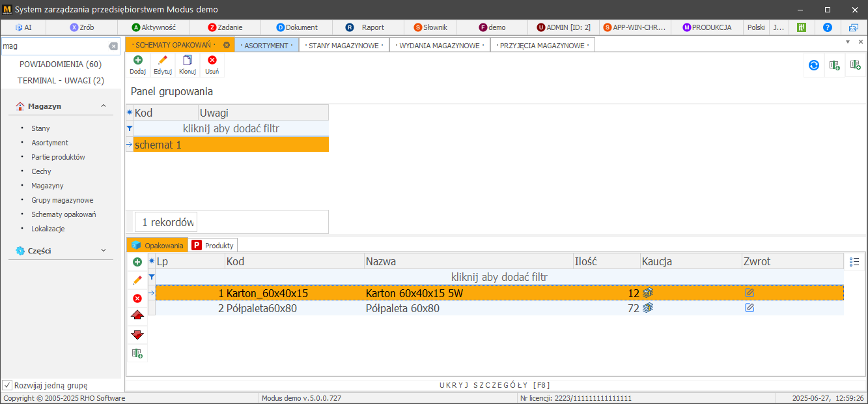This screenshot has height=404, width=868.
Task: Switch to the WYDANIA MAGAZYNOWE tab
Action: [x=440, y=45]
